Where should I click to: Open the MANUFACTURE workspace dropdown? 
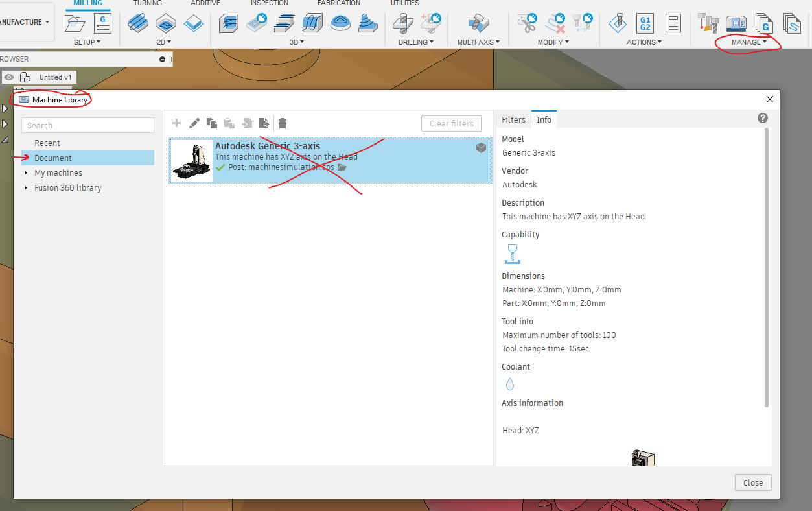tap(25, 22)
